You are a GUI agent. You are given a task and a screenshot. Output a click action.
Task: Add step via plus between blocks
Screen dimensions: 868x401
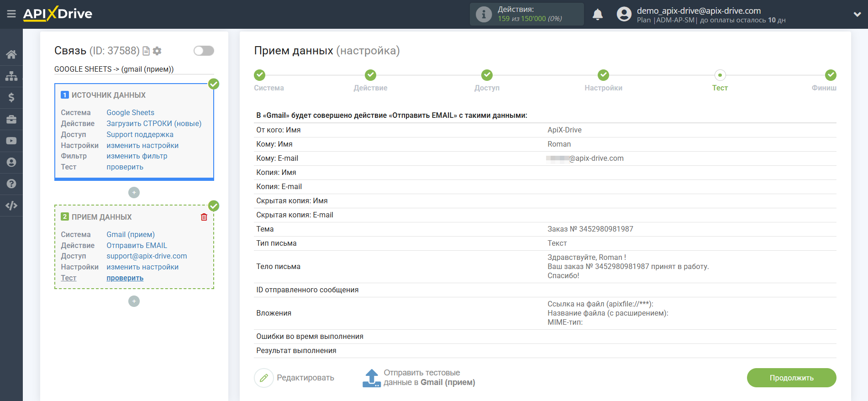tap(134, 193)
